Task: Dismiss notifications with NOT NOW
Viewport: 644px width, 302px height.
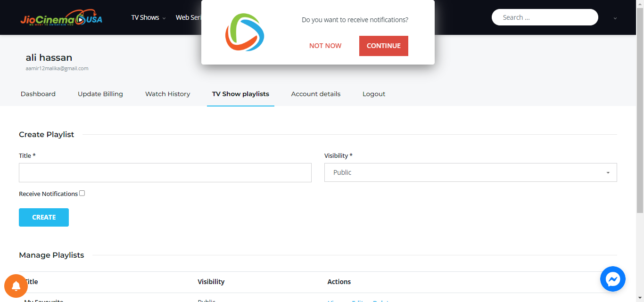Action: click(x=325, y=46)
